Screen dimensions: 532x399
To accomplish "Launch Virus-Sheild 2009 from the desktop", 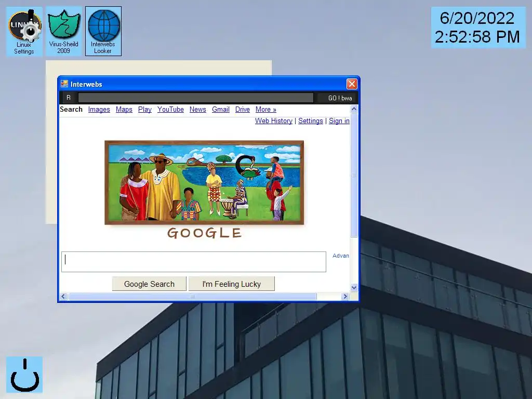I will click(x=64, y=31).
